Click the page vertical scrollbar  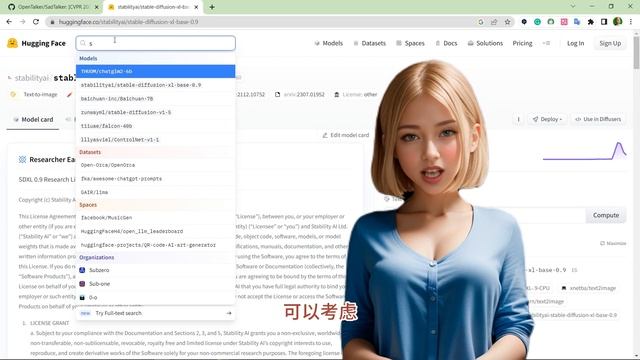point(636,53)
